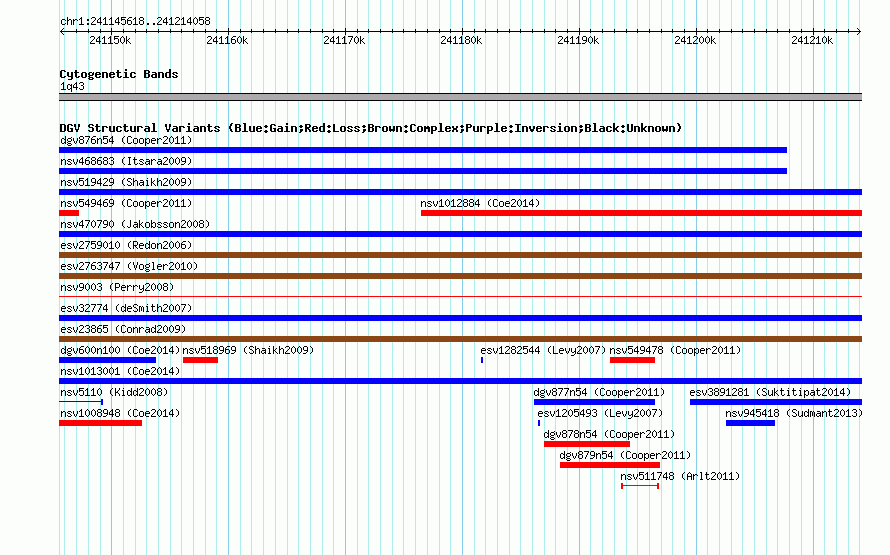This screenshot has width=890, height=555.
Task: Click the red bar under nsv549478
Action: 632,360
